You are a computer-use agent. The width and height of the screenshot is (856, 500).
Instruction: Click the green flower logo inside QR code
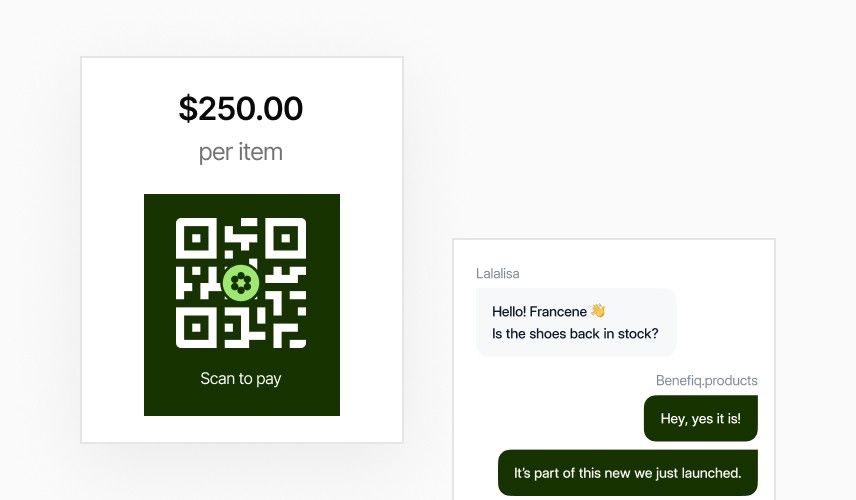tap(241, 284)
